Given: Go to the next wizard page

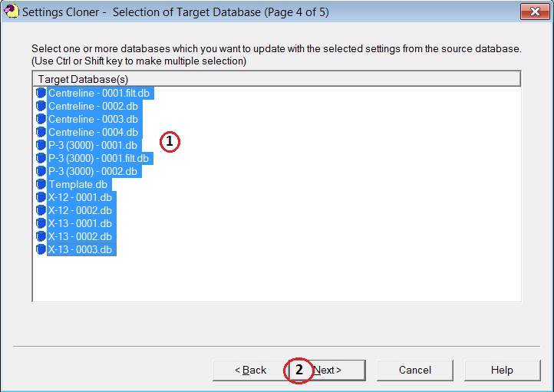Looking at the screenshot, I should [326, 370].
